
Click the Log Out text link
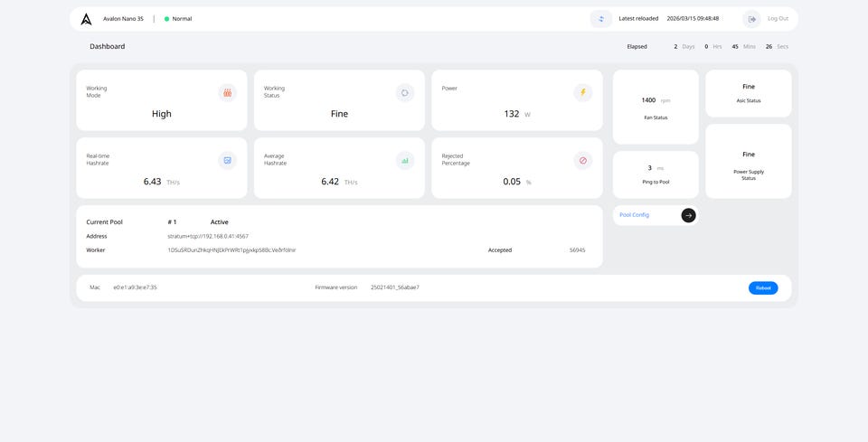[x=778, y=19]
